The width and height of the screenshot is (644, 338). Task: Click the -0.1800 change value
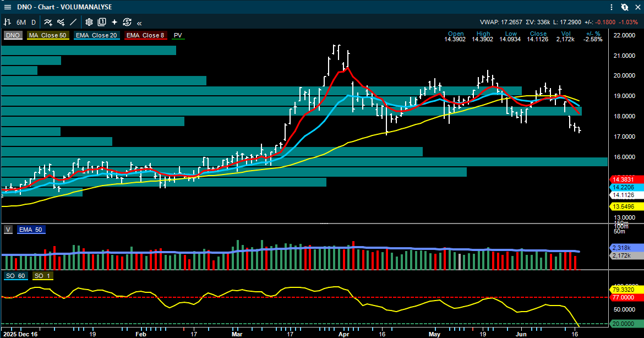click(606, 22)
